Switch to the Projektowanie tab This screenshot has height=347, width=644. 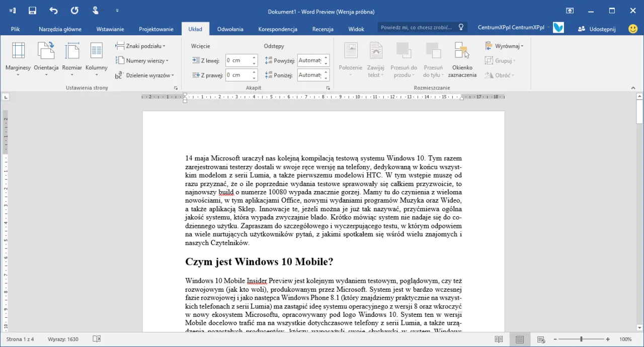click(x=156, y=29)
